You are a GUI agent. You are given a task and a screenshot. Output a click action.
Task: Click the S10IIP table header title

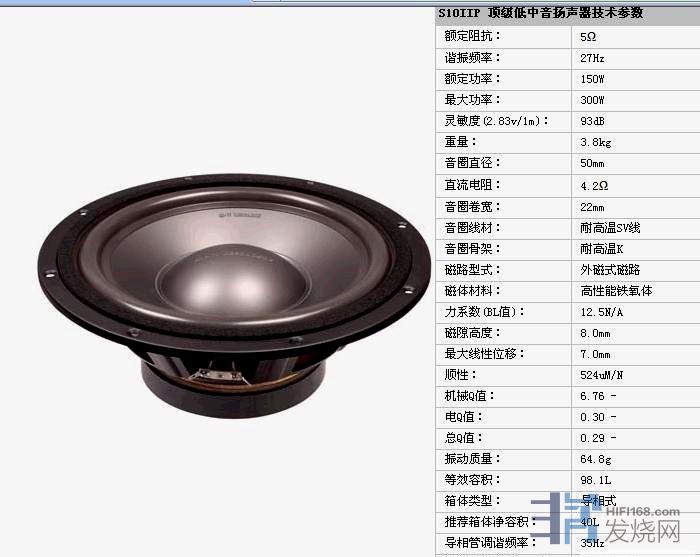coord(540,13)
